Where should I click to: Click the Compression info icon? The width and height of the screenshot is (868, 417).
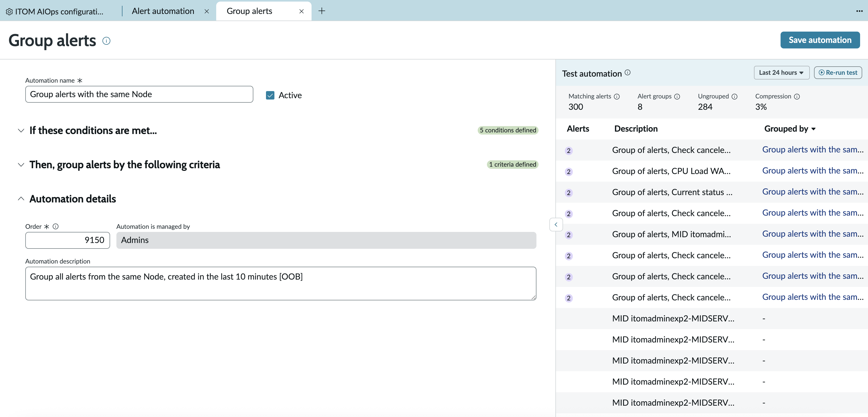pos(797,97)
